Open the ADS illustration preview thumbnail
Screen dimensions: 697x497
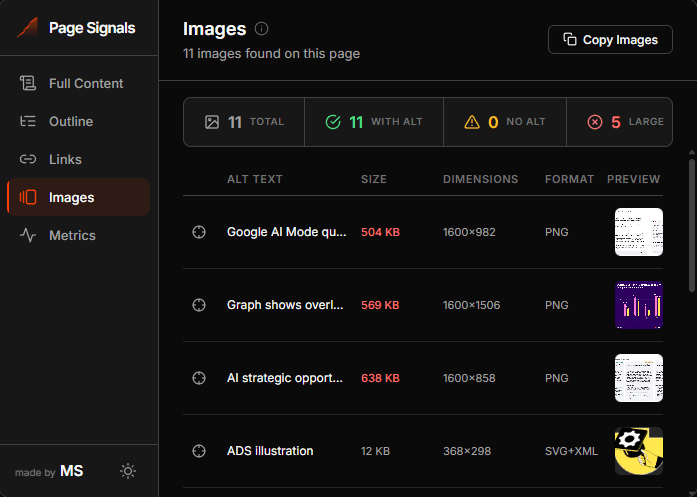pyautogui.click(x=639, y=451)
